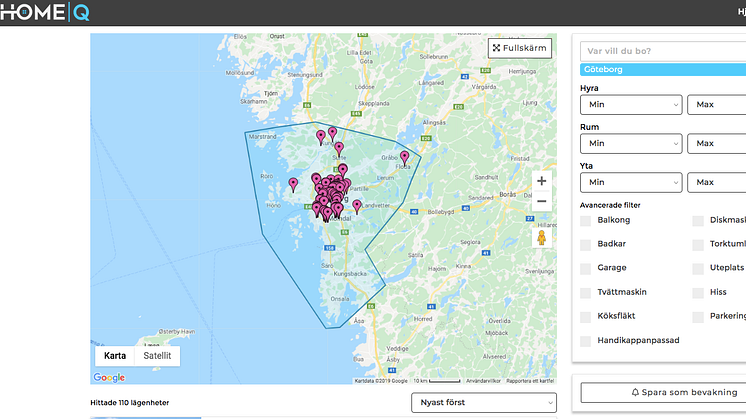Open the Yta Max dropdown
Viewport: 746px width, 419px height.
click(x=717, y=183)
